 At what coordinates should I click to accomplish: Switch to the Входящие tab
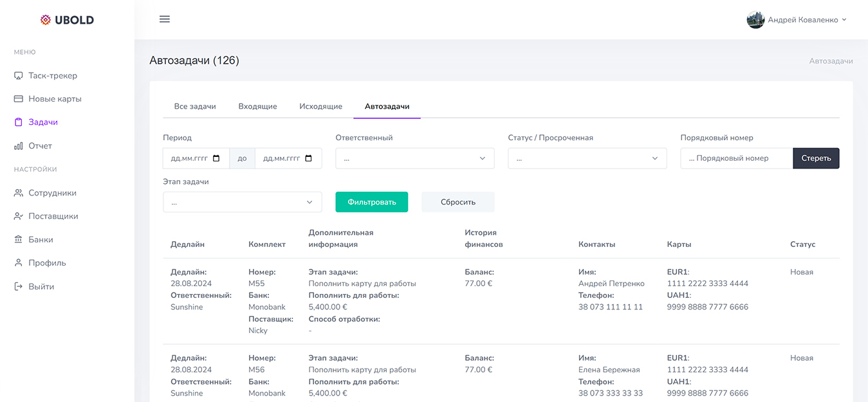[257, 106]
